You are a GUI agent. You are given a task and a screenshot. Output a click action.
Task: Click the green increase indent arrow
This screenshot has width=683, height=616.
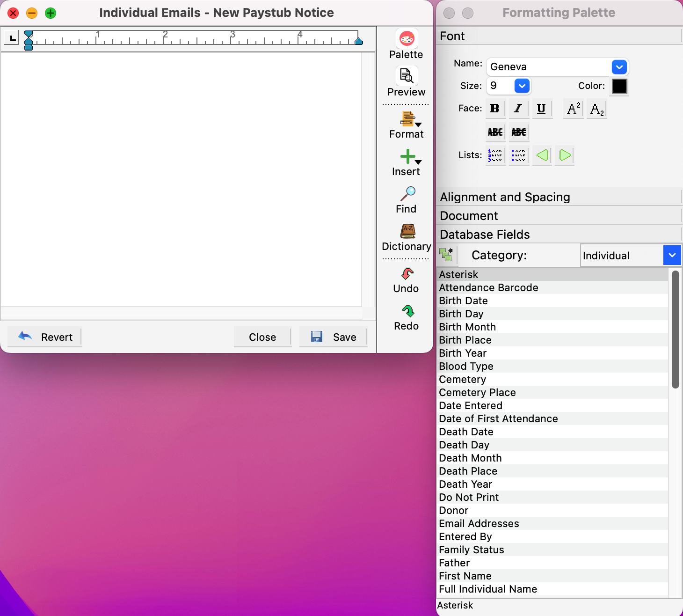[x=565, y=155]
